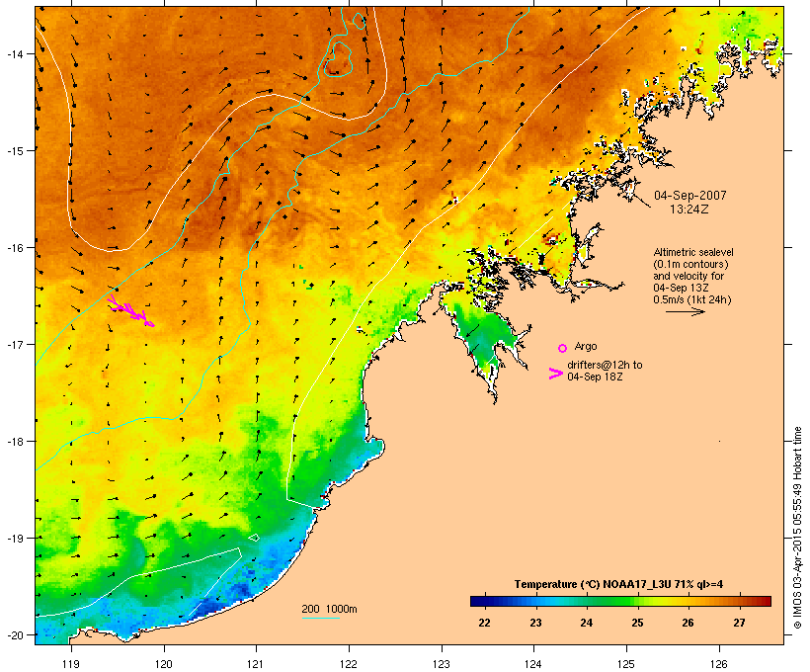Click latitude axis label -20
This screenshot has width=810, height=672.
(x=15, y=635)
